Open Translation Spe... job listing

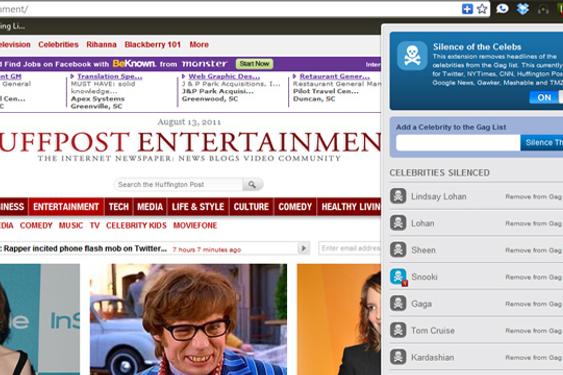(x=110, y=76)
